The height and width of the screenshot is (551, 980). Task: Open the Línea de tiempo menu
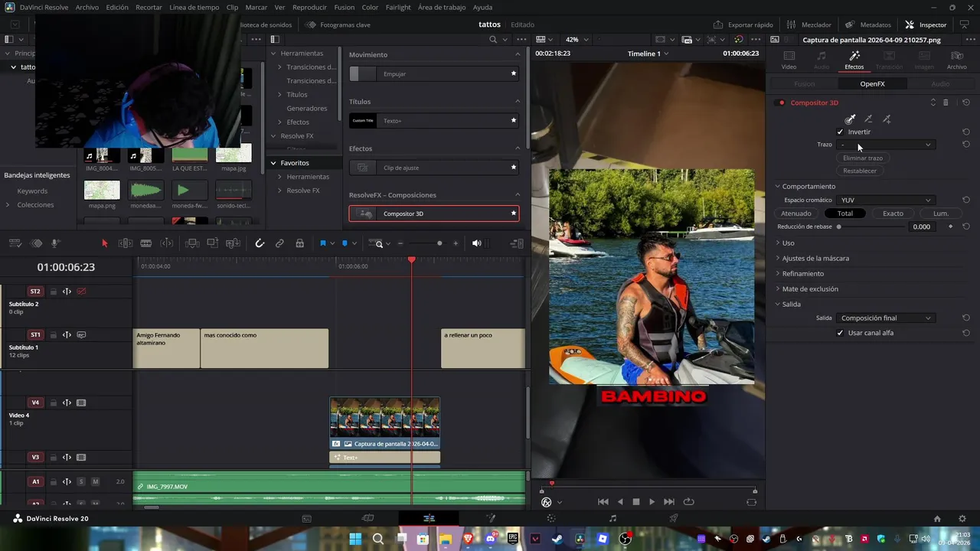194,7
